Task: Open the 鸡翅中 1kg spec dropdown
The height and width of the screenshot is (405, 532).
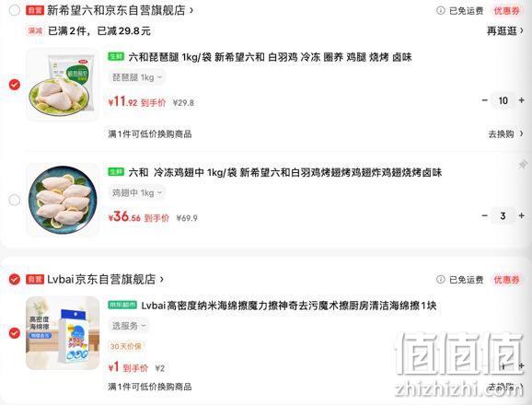Action: tap(137, 193)
